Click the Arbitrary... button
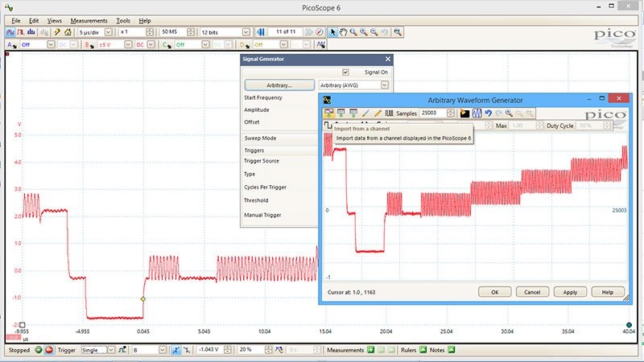 point(279,84)
